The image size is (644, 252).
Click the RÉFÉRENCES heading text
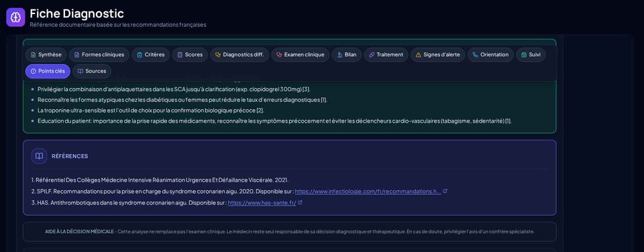click(70, 156)
